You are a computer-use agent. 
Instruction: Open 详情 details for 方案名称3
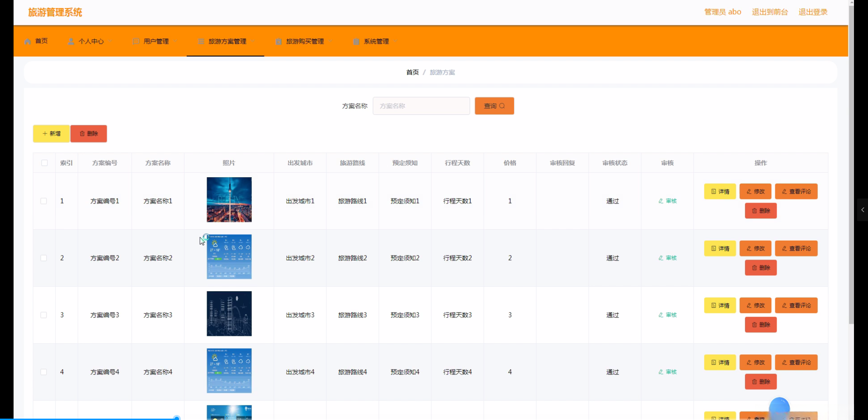(x=720, y=306)
